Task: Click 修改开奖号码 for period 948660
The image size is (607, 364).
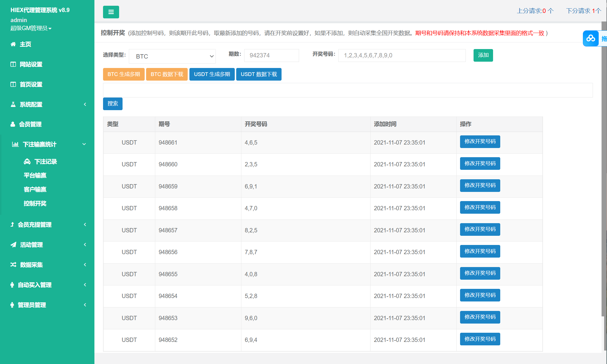Action: point(480,163)
